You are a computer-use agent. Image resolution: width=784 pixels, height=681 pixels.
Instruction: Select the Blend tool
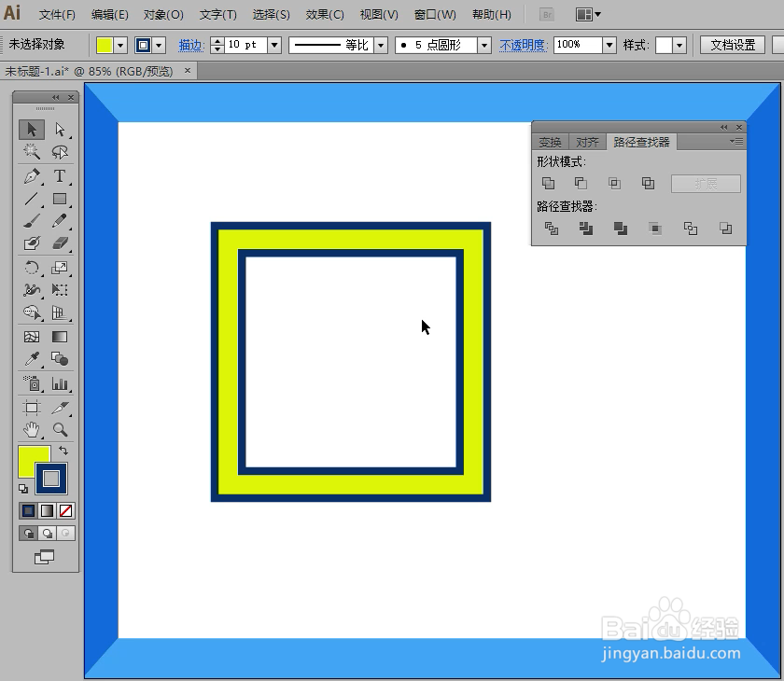point(60,359)
